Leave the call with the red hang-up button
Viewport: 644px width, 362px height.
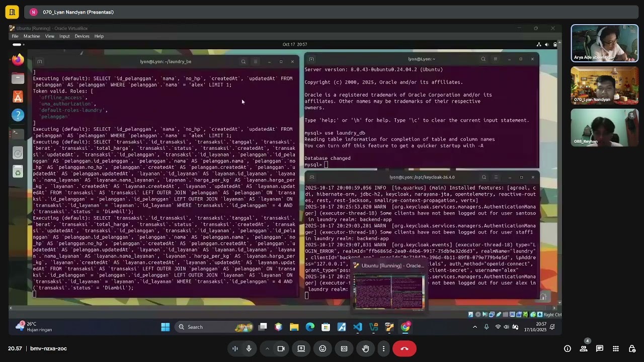point(405,348)
